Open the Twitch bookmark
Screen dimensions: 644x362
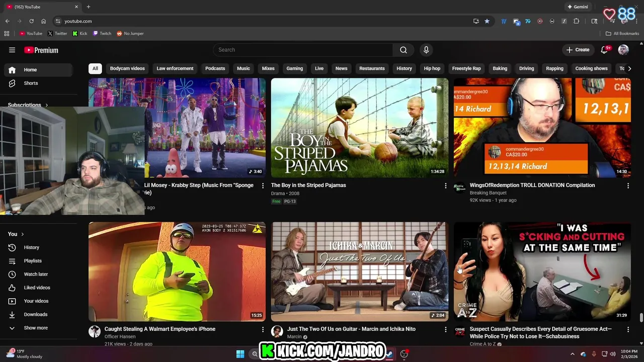click(102, 34)
